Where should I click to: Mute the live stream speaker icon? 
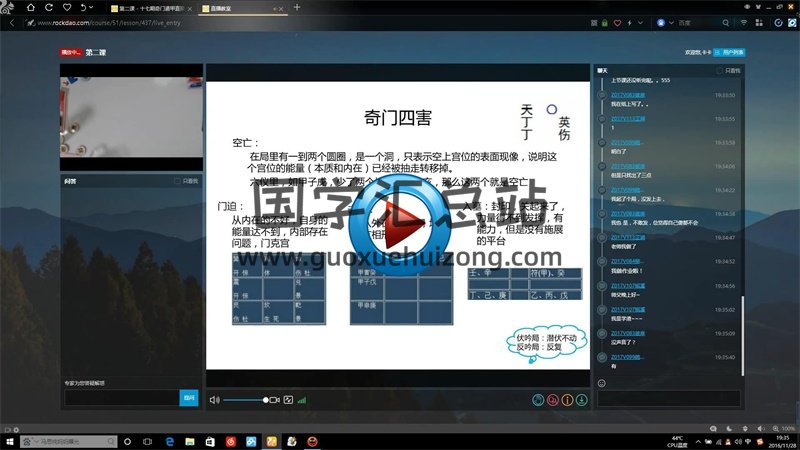(214, 400)
